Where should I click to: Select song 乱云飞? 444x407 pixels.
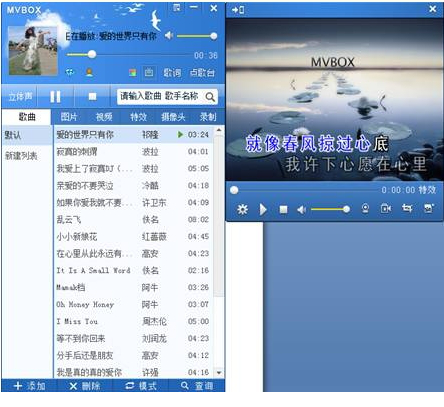(x=133, y=220)
